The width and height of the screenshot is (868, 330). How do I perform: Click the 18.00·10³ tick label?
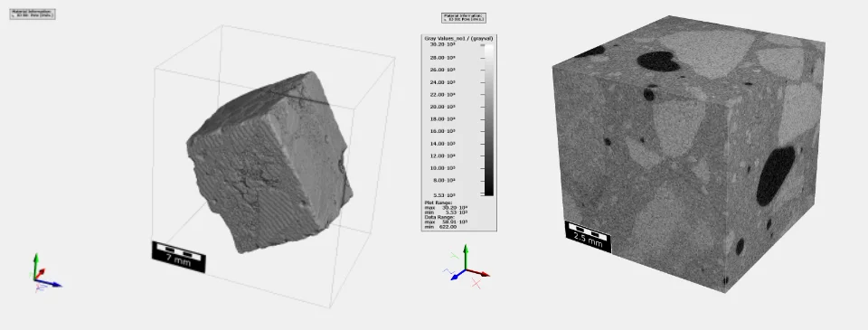[443, 118]
